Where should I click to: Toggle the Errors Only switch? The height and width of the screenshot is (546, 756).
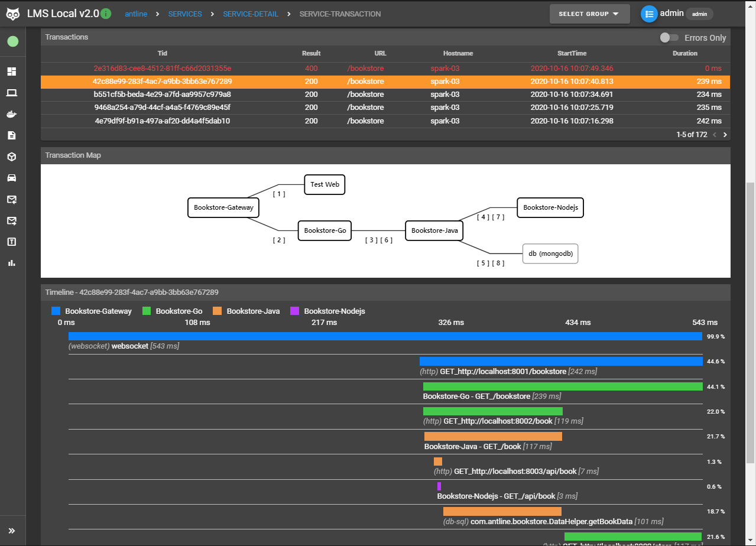(669, 38)
